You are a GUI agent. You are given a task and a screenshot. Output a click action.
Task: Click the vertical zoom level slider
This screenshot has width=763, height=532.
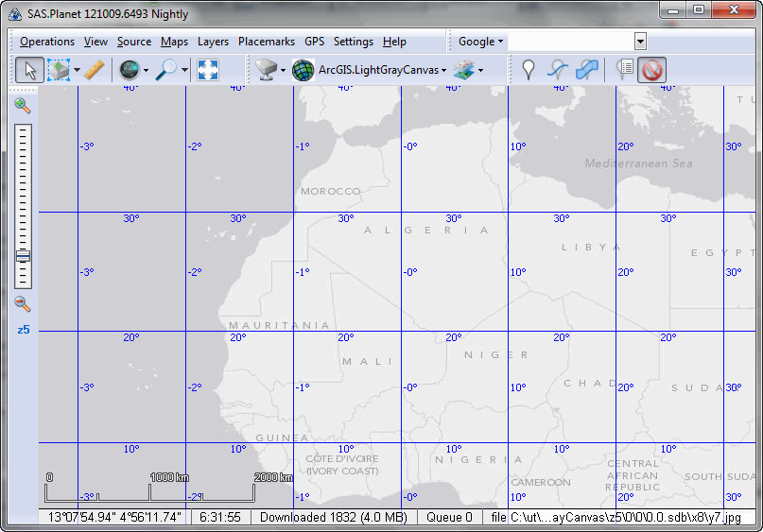(23, 206)
